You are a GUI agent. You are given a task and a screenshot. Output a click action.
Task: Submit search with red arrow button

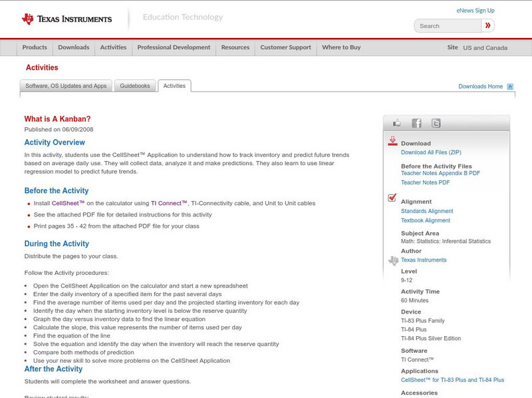pyautogui.click(x=487, y=25)
